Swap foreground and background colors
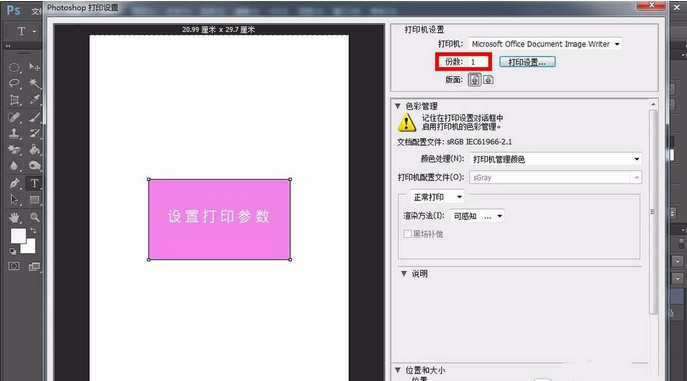 coord(33,230)
